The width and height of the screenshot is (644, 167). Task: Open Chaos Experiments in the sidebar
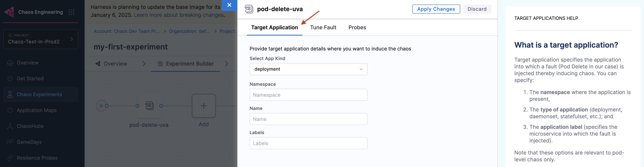[41, 94]
